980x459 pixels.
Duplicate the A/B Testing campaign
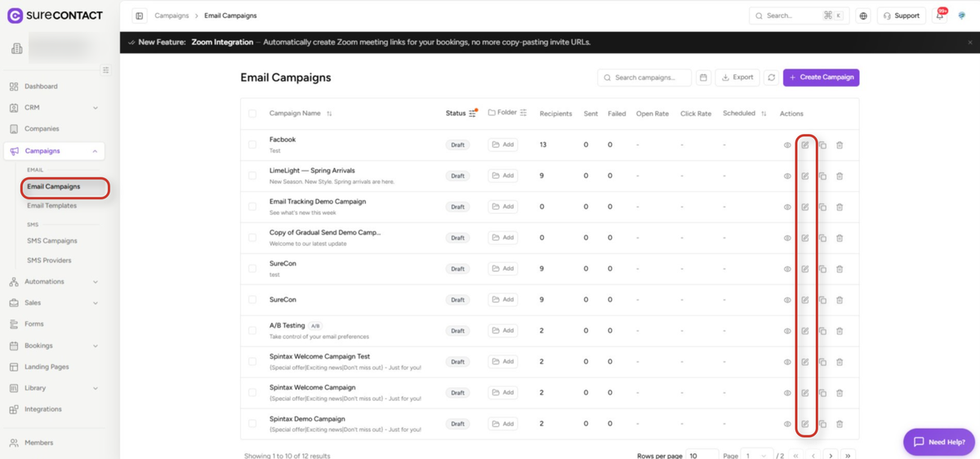(822, 331)
